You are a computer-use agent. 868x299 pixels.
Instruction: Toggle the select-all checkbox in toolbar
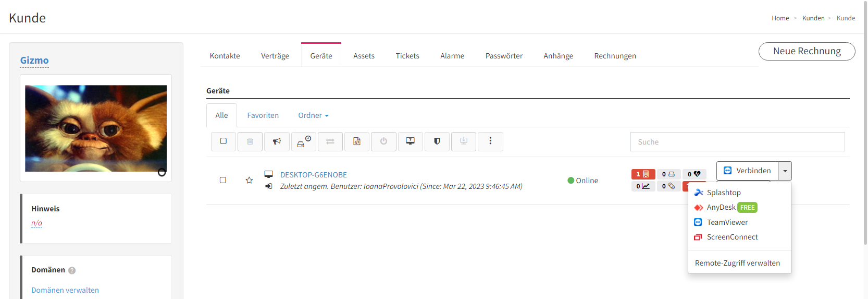pyautogui.click(x=224, y=141)
